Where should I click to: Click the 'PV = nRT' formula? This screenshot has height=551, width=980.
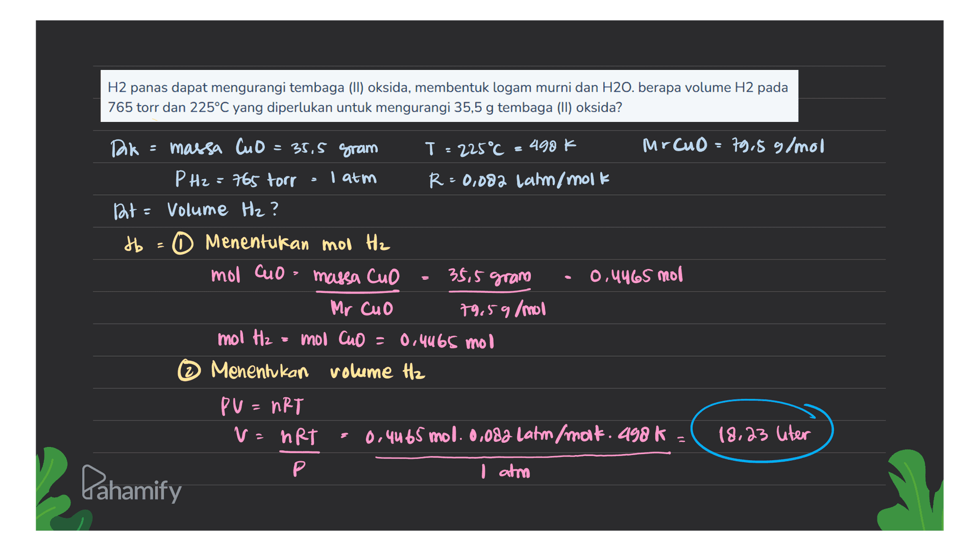click(262, 407)
